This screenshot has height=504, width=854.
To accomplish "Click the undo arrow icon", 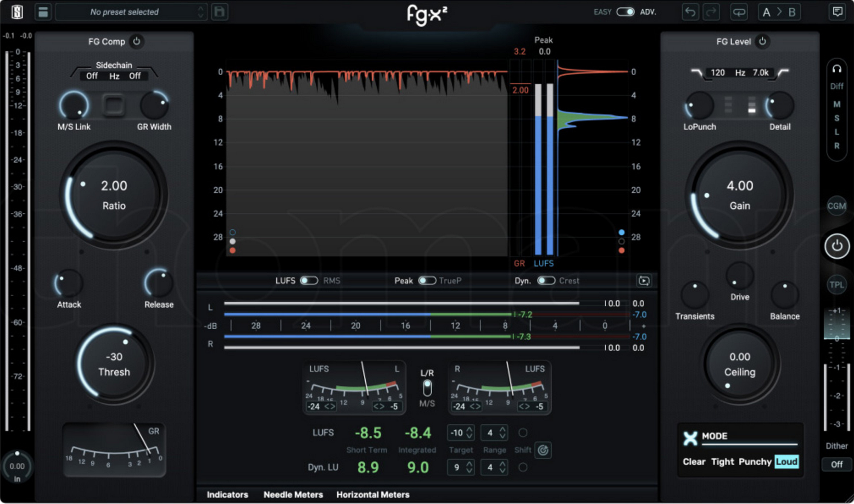I will (x=690, y=12).
